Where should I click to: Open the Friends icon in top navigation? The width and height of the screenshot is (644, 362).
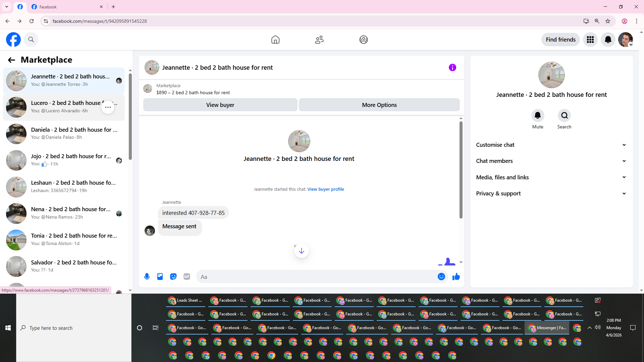[319, 40]
